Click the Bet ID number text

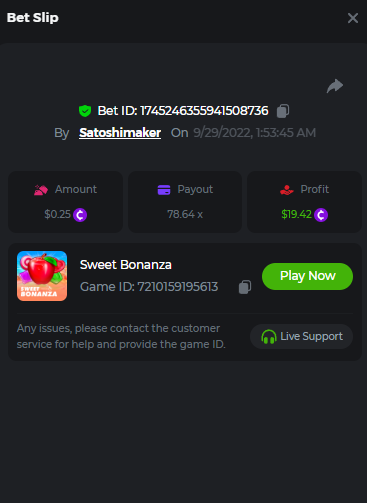(204, 111)
